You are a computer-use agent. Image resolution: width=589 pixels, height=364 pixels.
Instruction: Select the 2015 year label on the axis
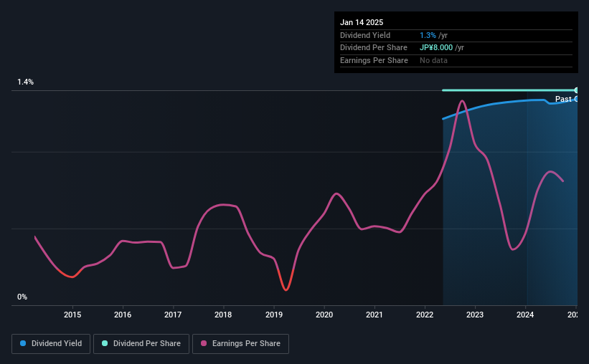click(72, 314)
